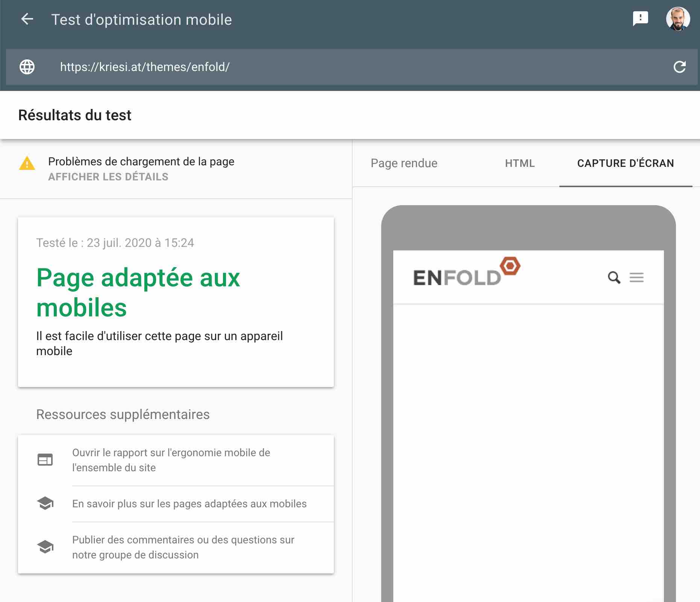Select the CAPTURE D'ÉCRAN tab

625,163
